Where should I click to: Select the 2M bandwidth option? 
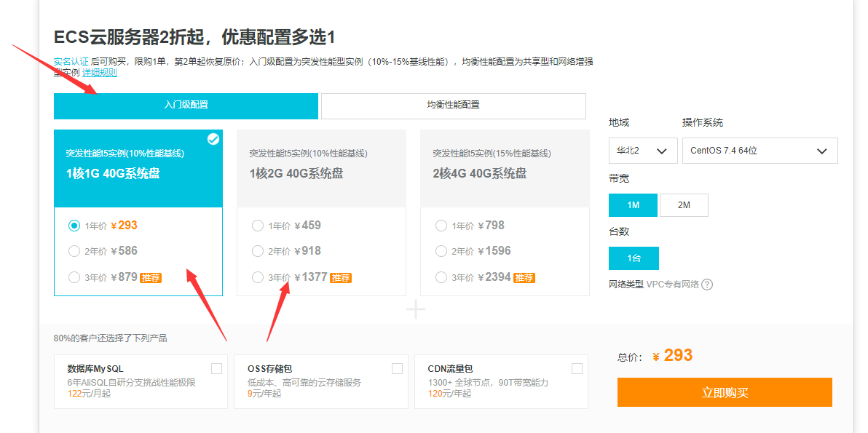tap(684, 205)
